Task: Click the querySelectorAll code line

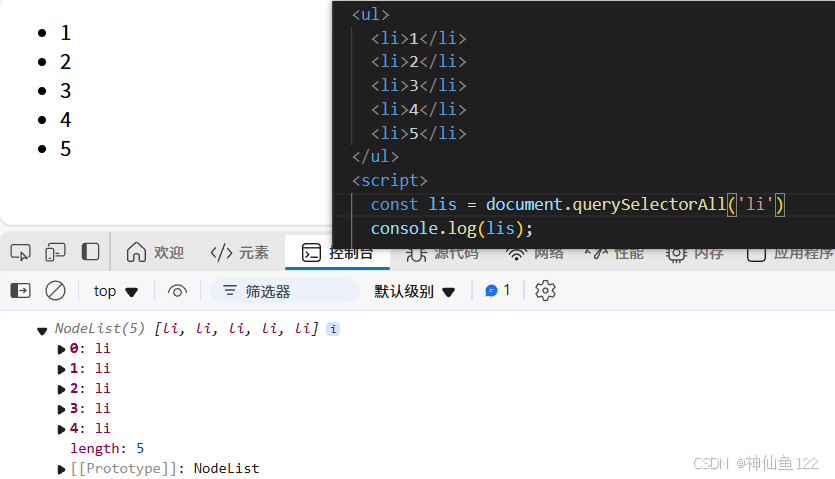Action: click(x=578, y=205)
